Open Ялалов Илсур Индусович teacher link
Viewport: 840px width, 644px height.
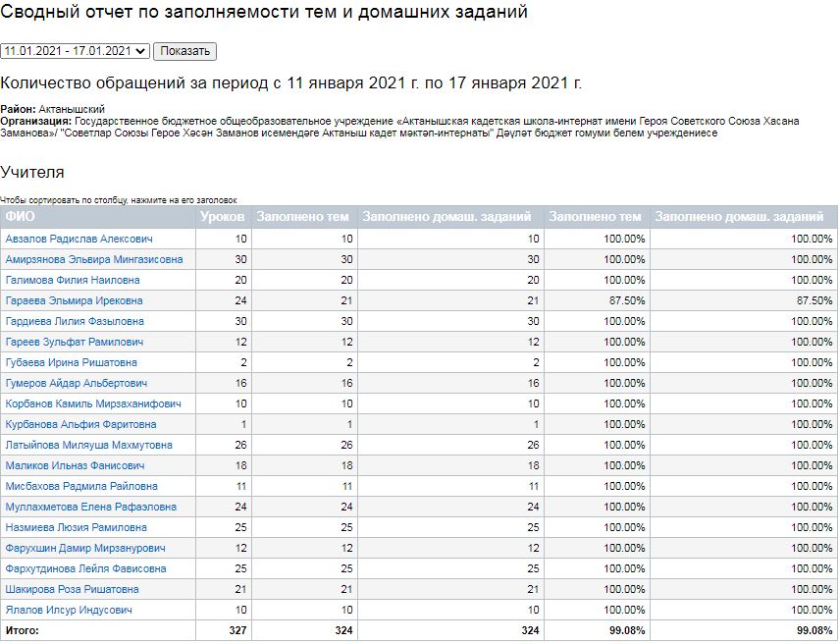click(x=69, y=610)
